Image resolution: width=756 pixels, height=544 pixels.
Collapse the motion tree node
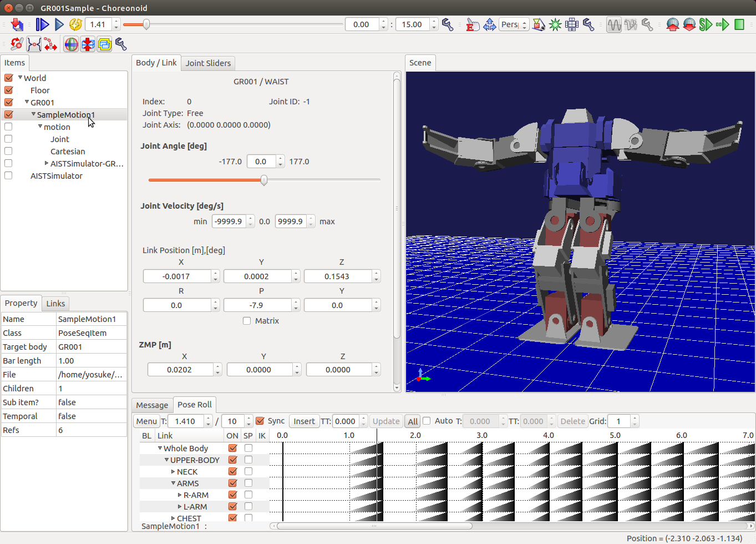click(40, 127)
